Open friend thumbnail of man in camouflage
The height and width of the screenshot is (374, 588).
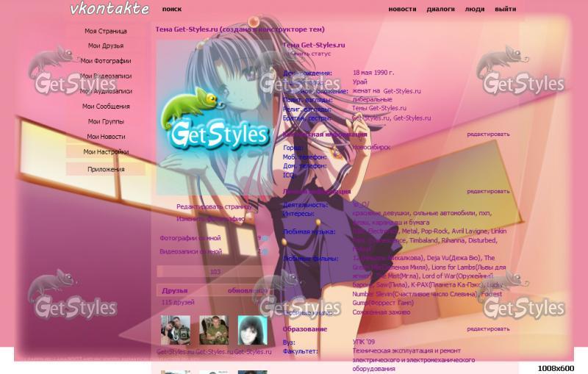click(x=214, y=330)
